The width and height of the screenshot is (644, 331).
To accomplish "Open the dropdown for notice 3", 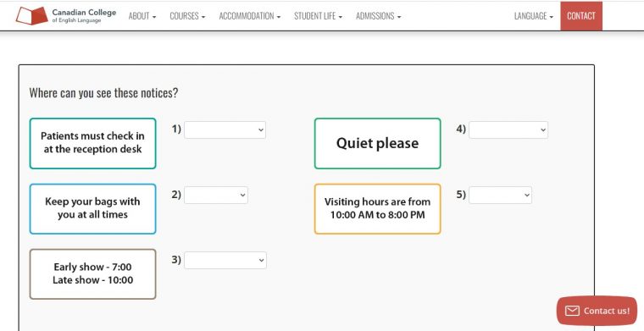I will point(225,261).
